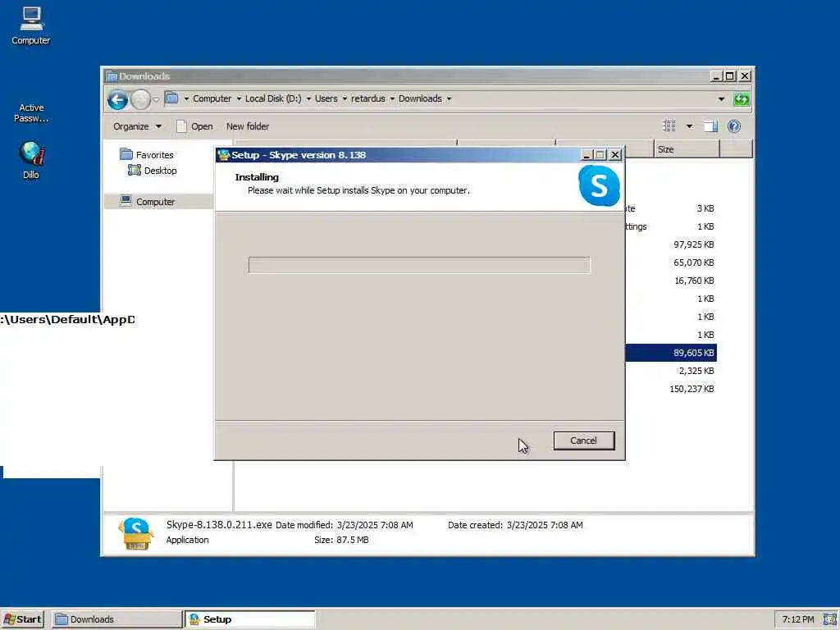840x630 pixels.
Task: Open the view options dropdown arrow
Action: click(689, 126)
